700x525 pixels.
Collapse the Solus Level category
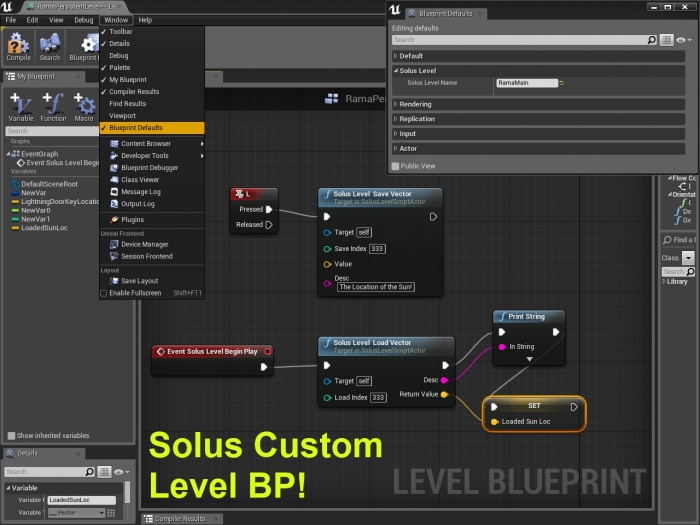(x=396, y=71)
